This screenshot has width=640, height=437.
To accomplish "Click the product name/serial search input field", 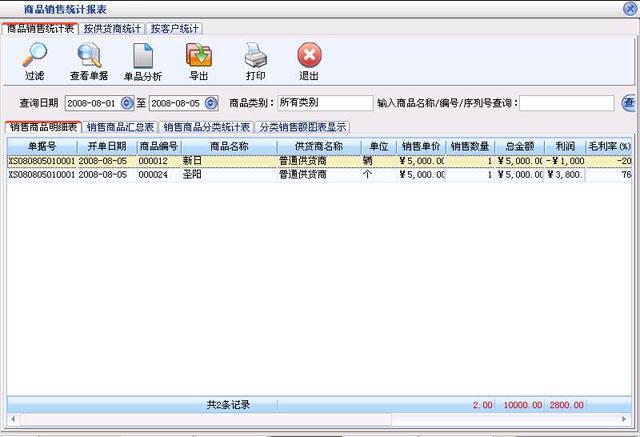I will (566, 103).
